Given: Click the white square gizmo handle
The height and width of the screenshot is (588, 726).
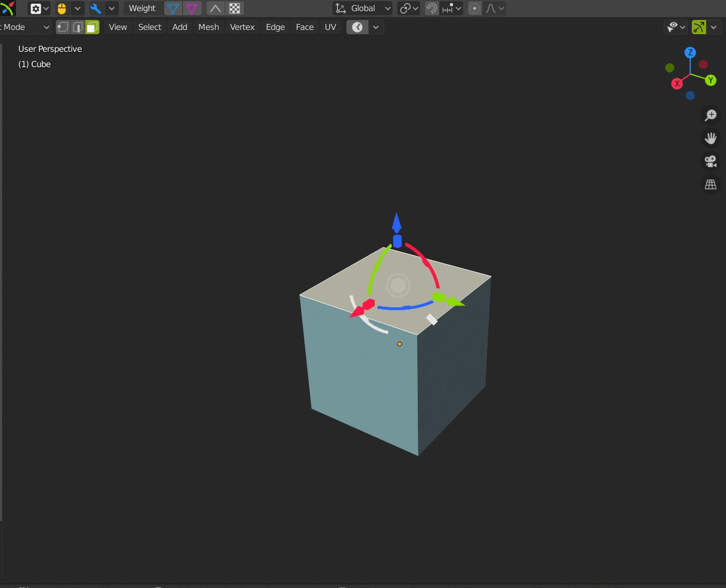Looking at the screenshot, I should coord(432,320).
